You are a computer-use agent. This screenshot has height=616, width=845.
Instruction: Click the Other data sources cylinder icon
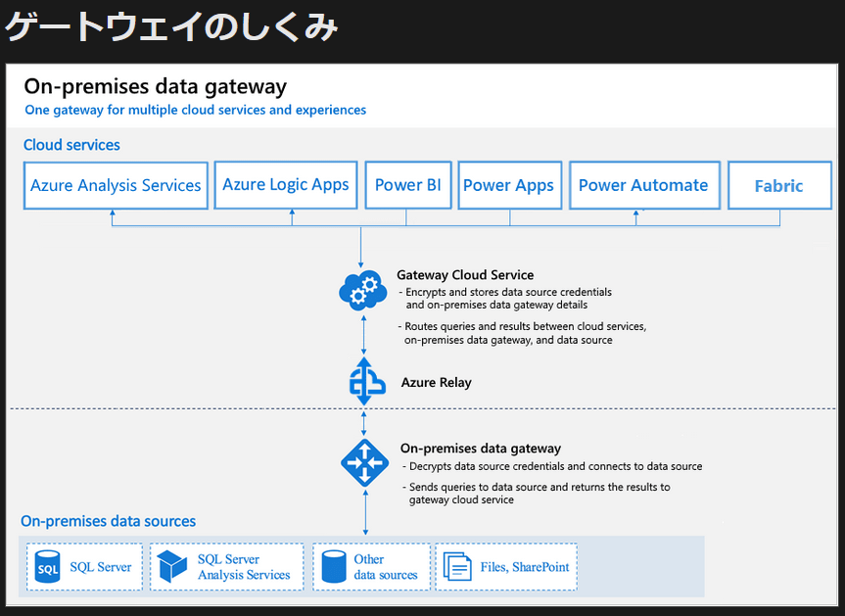click(x=334, y=566)
